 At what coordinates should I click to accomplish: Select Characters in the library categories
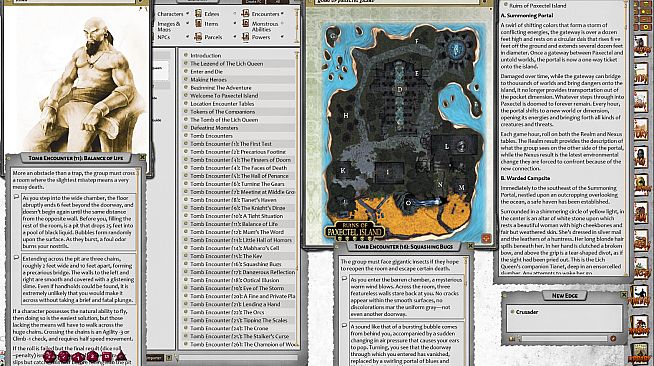point(170,14)
